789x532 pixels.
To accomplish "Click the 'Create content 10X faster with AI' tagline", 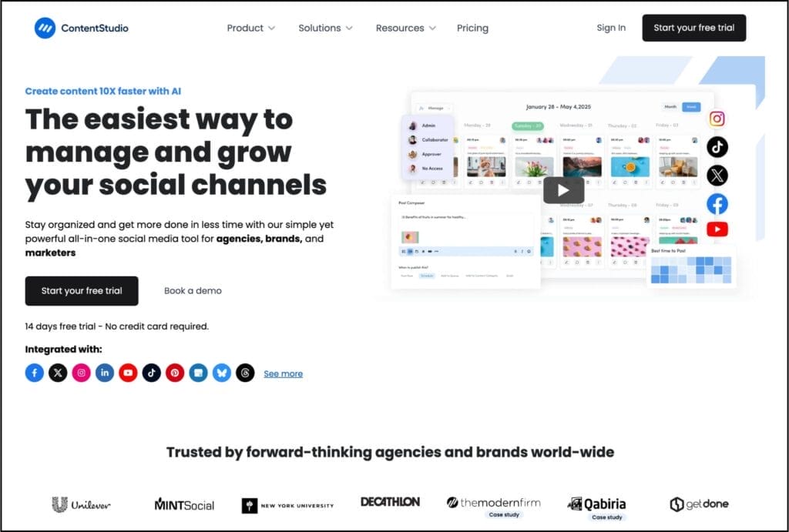I will coord(103,91).
